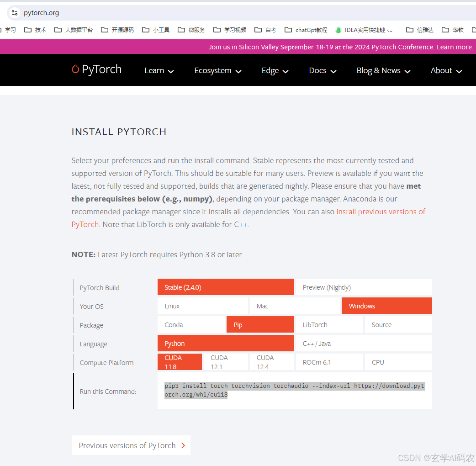Open the About navigation item

(441, 70)
